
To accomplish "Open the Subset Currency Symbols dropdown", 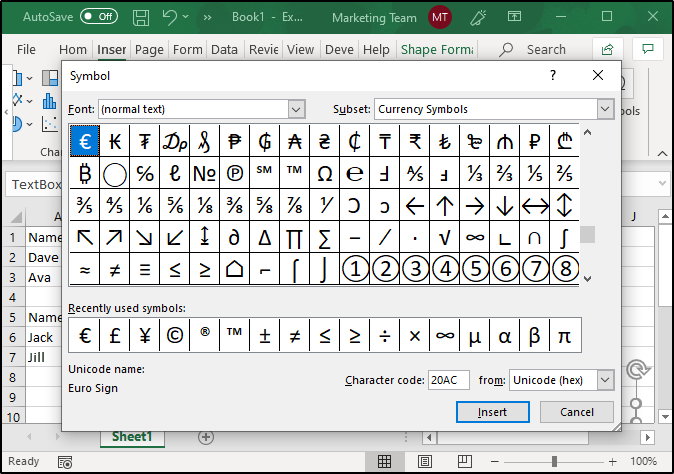I will pyautogui.click(x=605, y=109).
